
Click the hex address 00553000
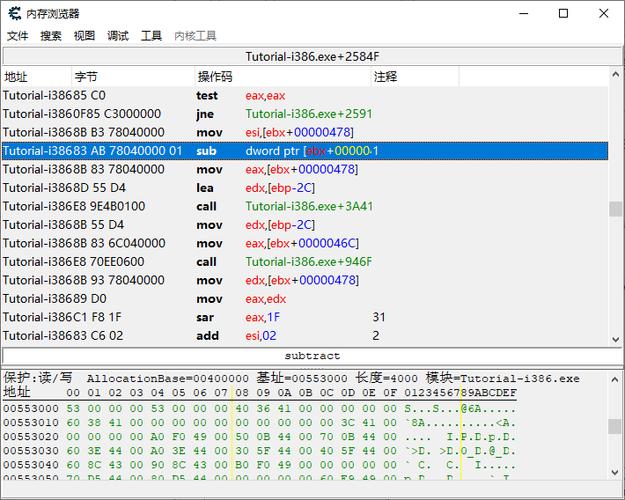tap(31, 409)
